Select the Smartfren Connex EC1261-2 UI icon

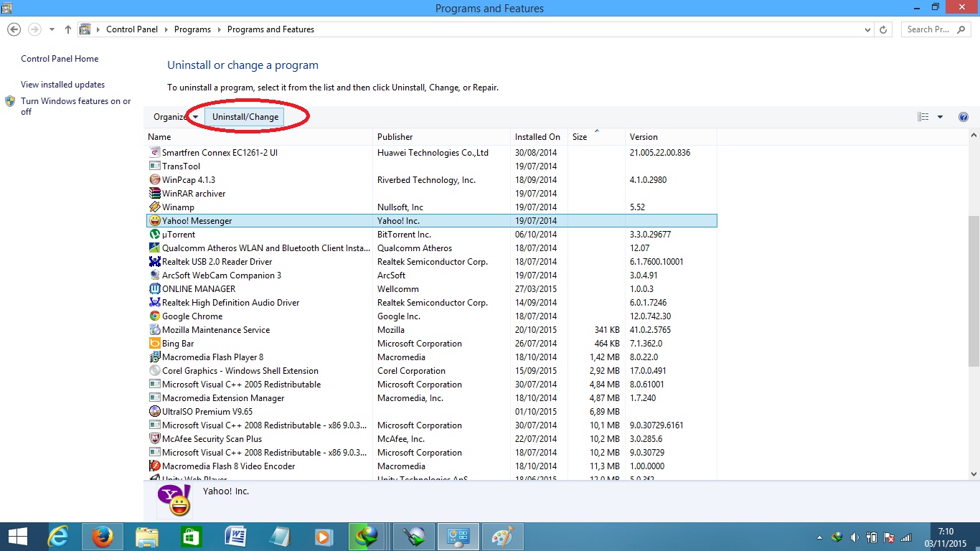tap(154, 152)
